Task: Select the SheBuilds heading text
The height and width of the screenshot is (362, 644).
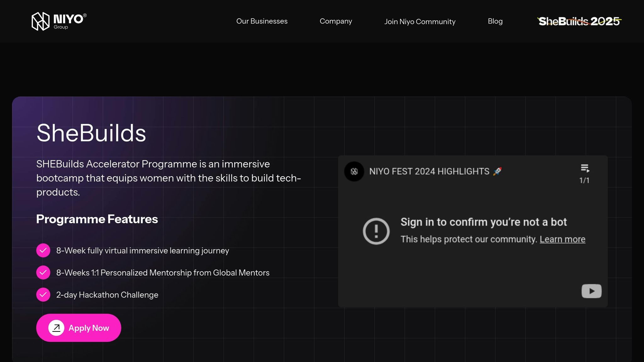Action: pyautogui.click(x=91, y=133)
